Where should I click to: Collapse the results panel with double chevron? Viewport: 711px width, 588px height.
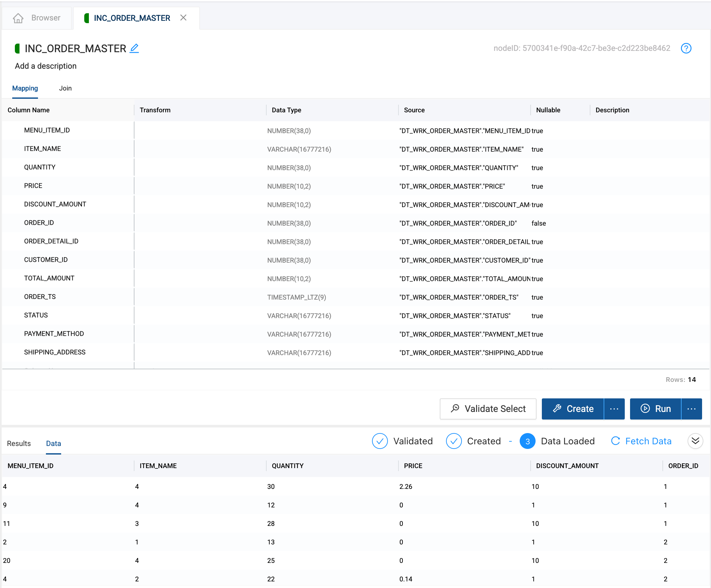[x=695, y=441]
